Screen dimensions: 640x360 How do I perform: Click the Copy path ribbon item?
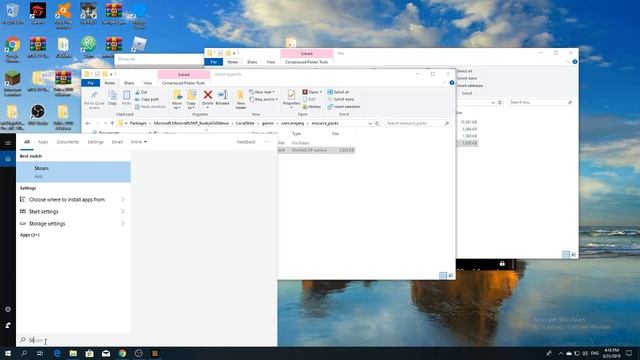tap(147, 100)
